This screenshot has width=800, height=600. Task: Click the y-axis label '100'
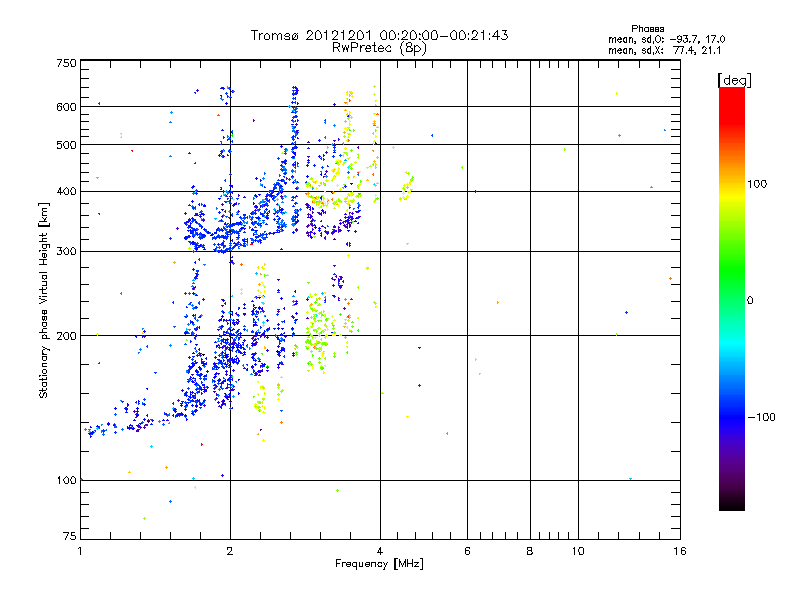66,481
